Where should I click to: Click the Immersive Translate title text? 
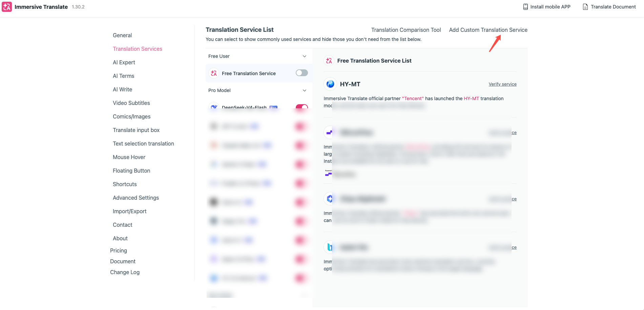click(41, 7)
